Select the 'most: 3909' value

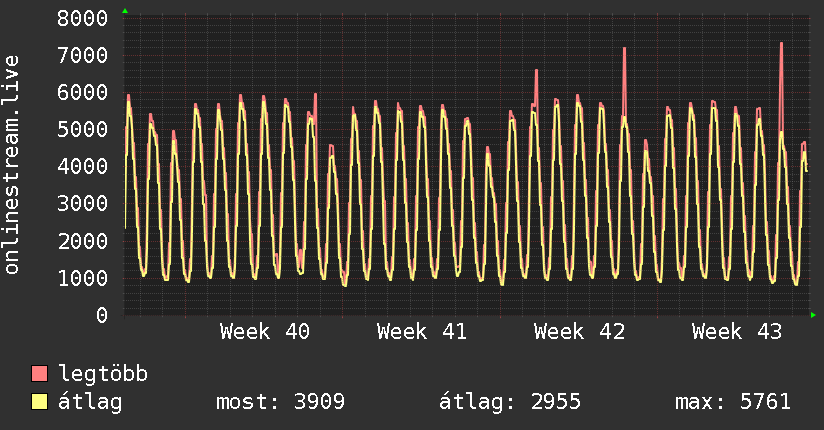(x=280, y=402)
